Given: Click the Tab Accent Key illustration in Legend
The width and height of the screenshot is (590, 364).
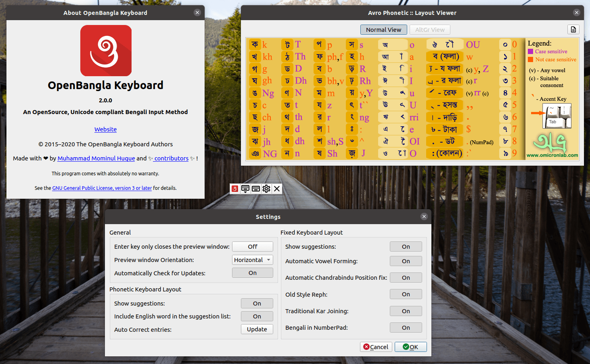Looking at the screenshot, I should pyautogui.click(x=557, y=116).
